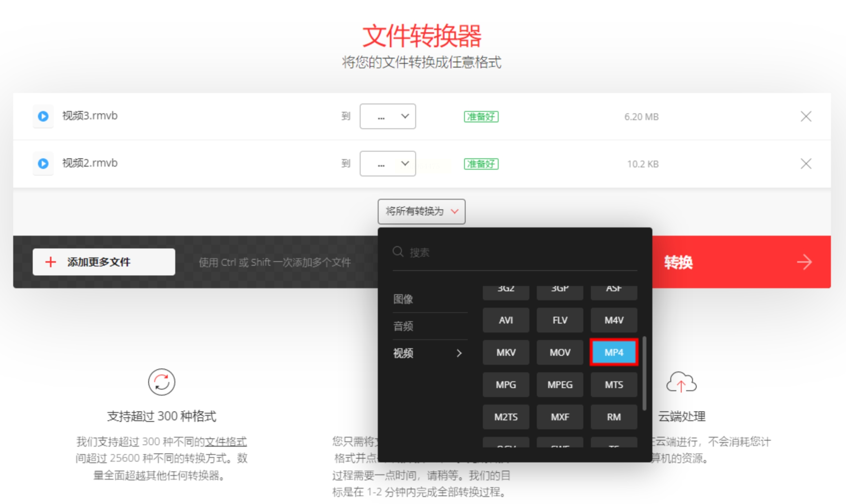Viewport: 846px width, 504px height.
Task: Remove 视频2.rmvb with the X icon
Action: (806, 164)
